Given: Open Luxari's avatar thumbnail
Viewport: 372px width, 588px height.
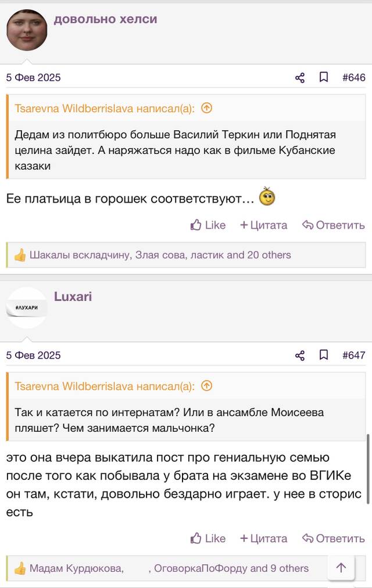Looking at the screenshot, I should [27, 307].
